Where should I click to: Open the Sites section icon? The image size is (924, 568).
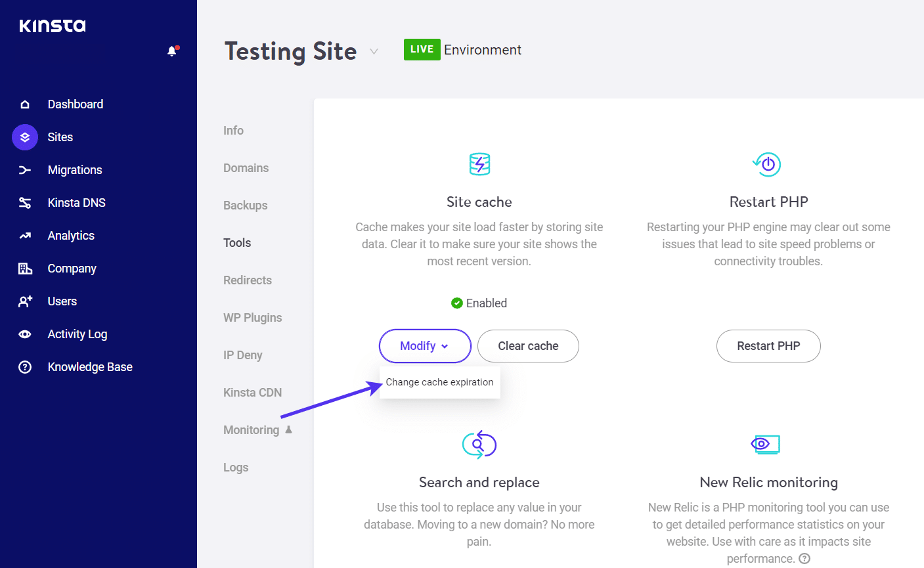pos(25,137)
